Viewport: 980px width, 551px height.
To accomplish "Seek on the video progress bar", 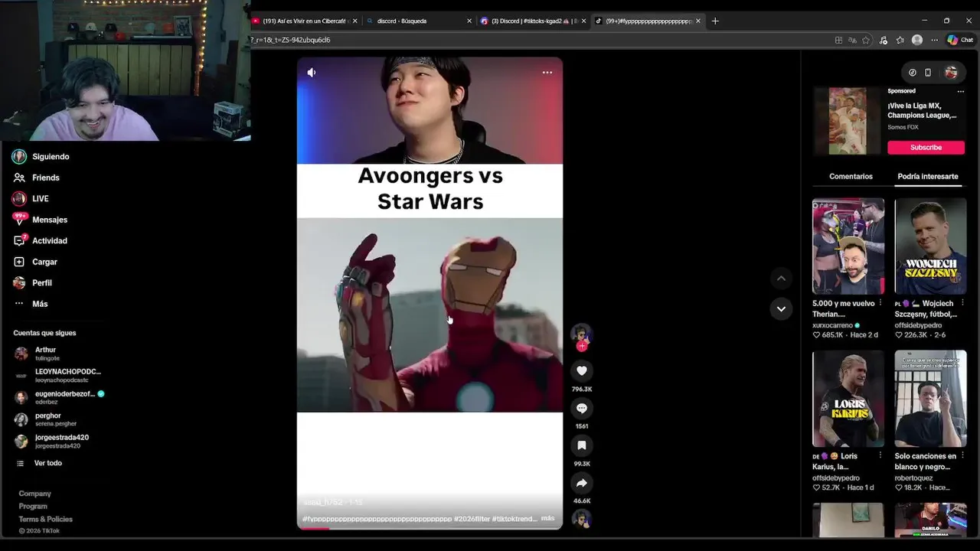I will (x=430, y=528).
